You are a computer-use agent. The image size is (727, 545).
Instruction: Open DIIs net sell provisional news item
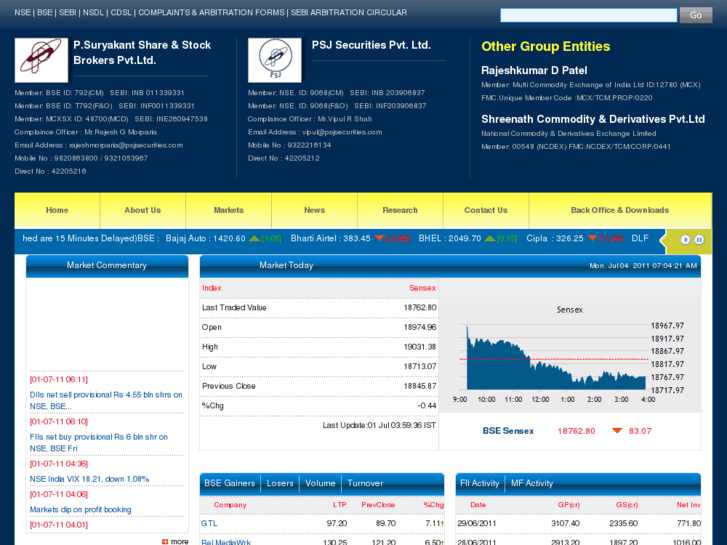coord(106,400)
